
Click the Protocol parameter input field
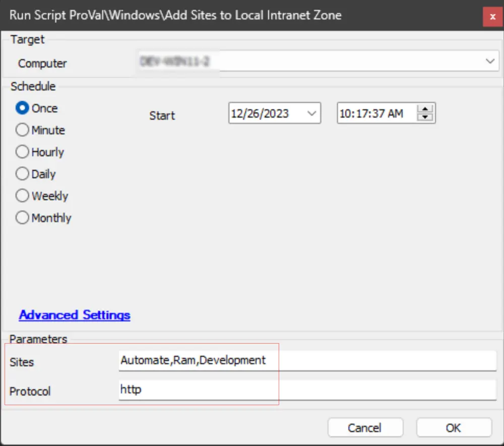tap(307, 390)
